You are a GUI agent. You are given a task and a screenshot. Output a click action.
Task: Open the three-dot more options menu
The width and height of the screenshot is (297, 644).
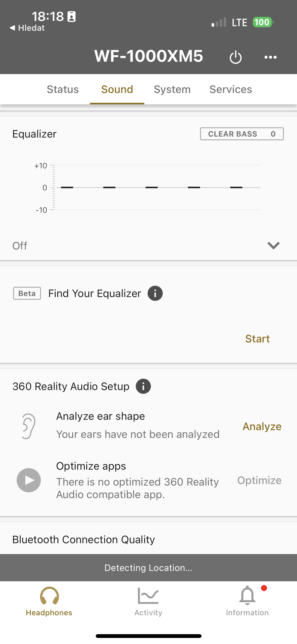click(x=270, y=57)
